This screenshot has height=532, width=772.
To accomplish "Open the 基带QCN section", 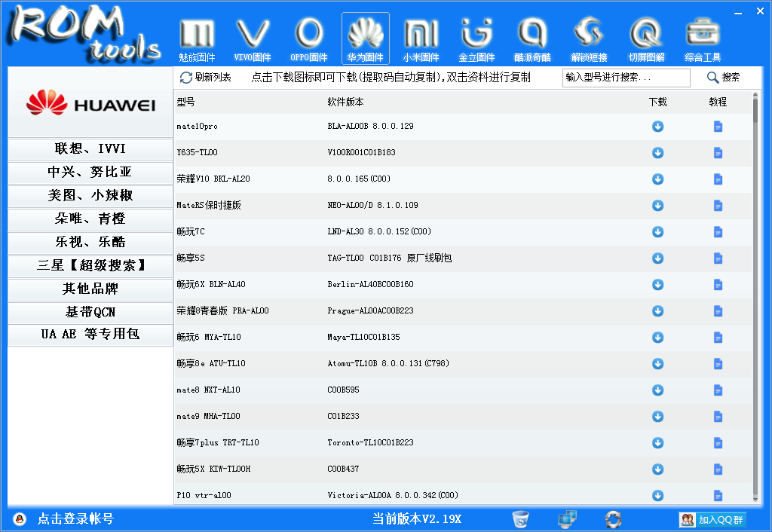I will point(90,312).
